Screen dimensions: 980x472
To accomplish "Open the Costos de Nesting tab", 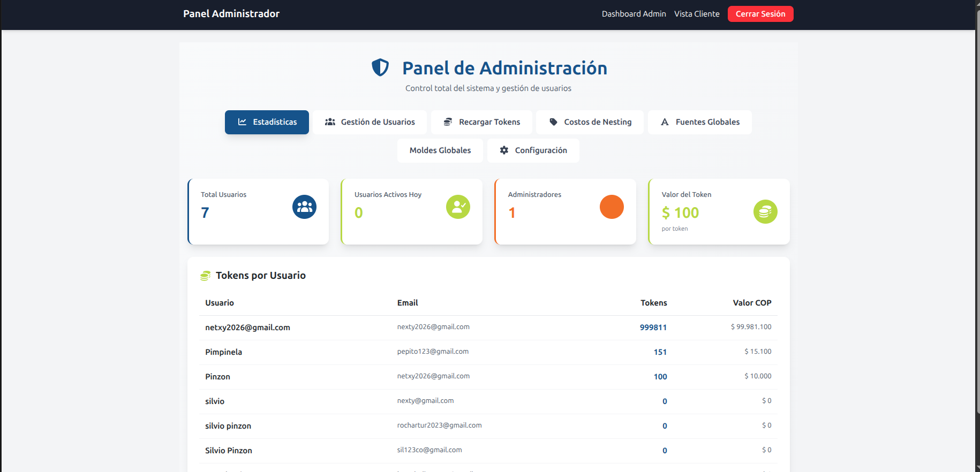I will point(590,122).
